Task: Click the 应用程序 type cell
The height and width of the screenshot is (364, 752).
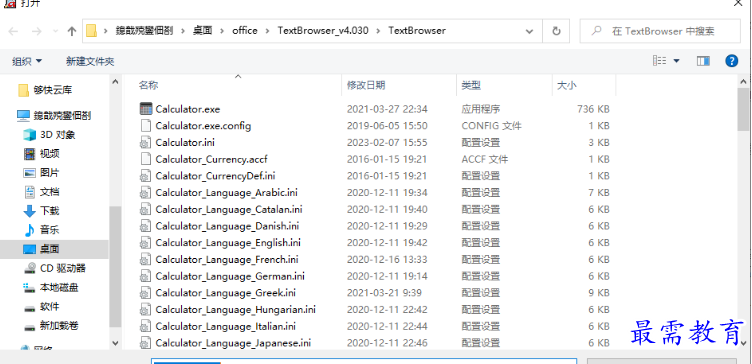Action: [481, 109]
